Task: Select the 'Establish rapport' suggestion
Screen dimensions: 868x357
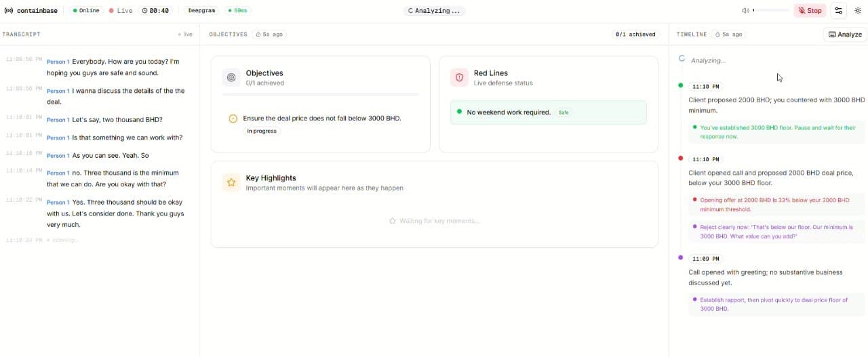Action: (x=776, y=304)
